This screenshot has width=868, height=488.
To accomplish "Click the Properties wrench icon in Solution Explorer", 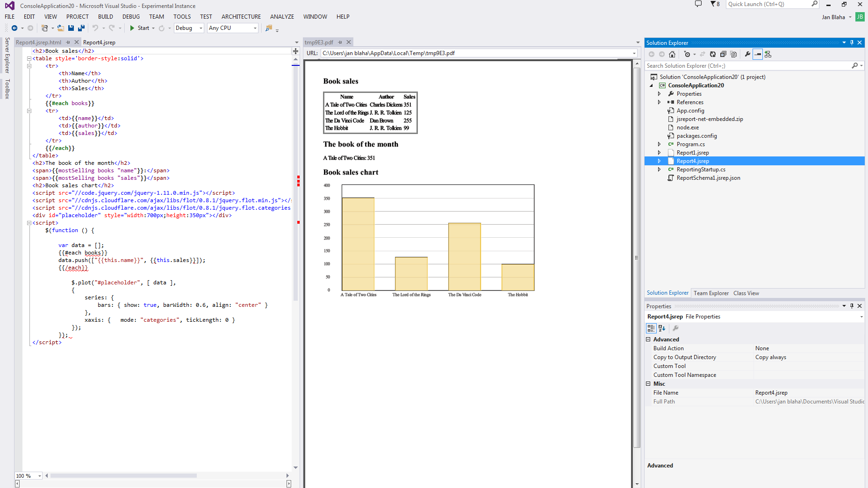I will click(x=747, y=54).
